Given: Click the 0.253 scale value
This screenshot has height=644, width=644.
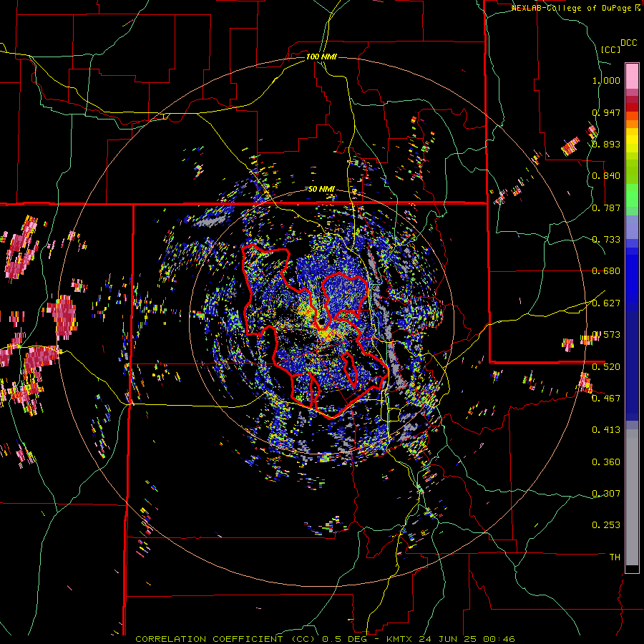Looking at the screenshot, I should coord(606,525).
